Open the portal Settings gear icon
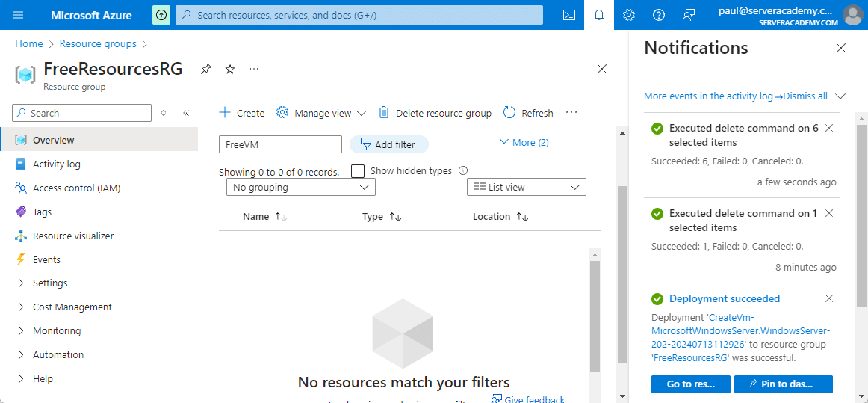The image size is (868, 403). click(628, 15)
